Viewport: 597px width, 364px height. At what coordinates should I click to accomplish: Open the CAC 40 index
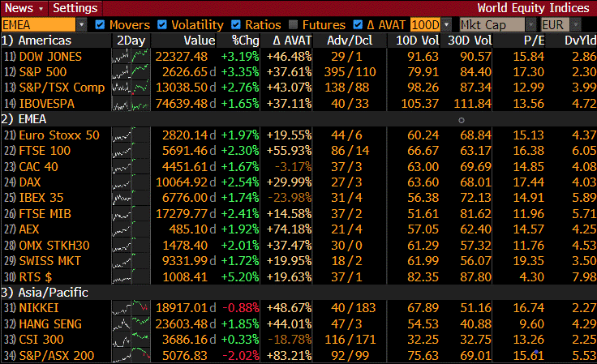(38, 167)
